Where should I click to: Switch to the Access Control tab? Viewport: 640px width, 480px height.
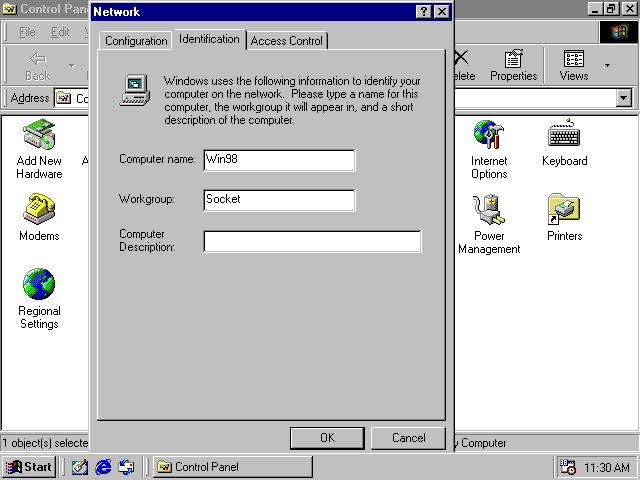[287, 41]
